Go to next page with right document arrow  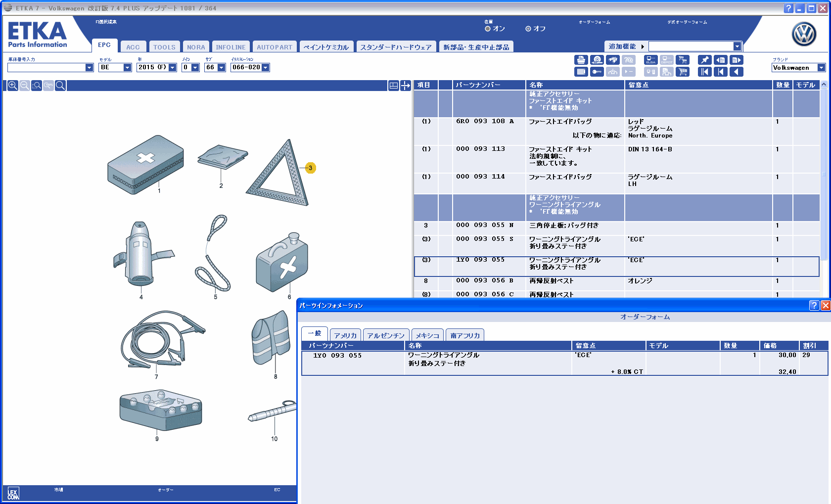pos(737,60)
